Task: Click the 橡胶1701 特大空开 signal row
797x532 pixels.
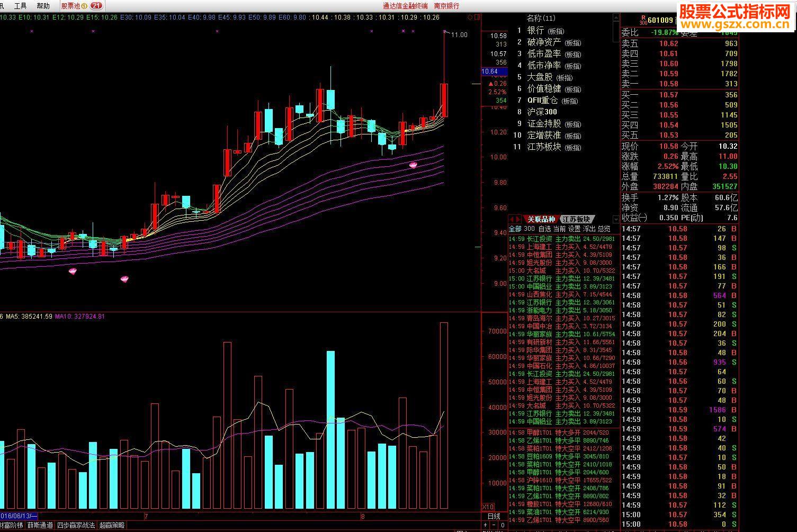Action: [562, 504]
